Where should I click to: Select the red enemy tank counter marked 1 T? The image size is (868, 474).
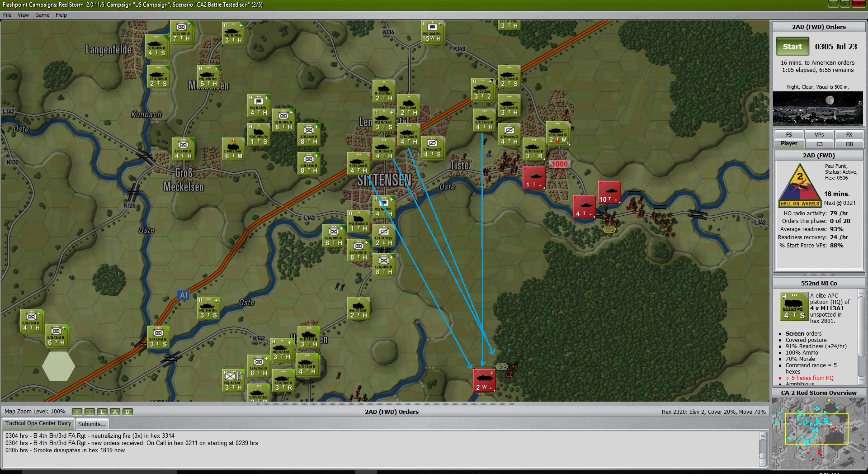pyautogui.click(x=534, y=178)
